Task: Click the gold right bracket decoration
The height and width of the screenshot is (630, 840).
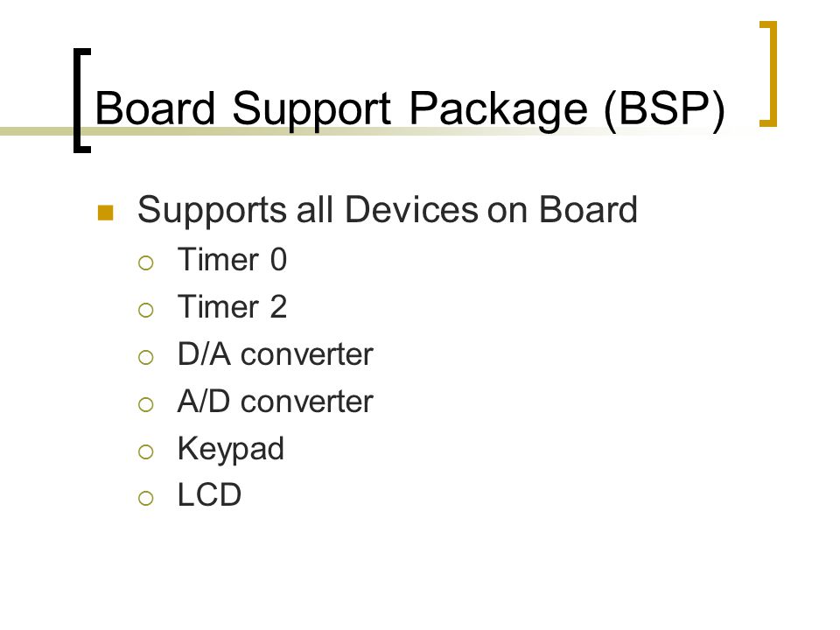Action: pos(768,73)
